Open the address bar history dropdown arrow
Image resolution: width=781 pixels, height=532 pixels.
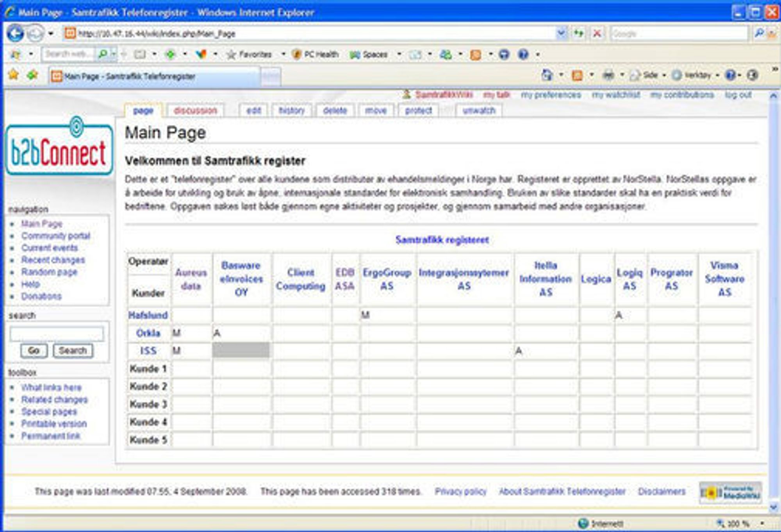click(561, 33)
